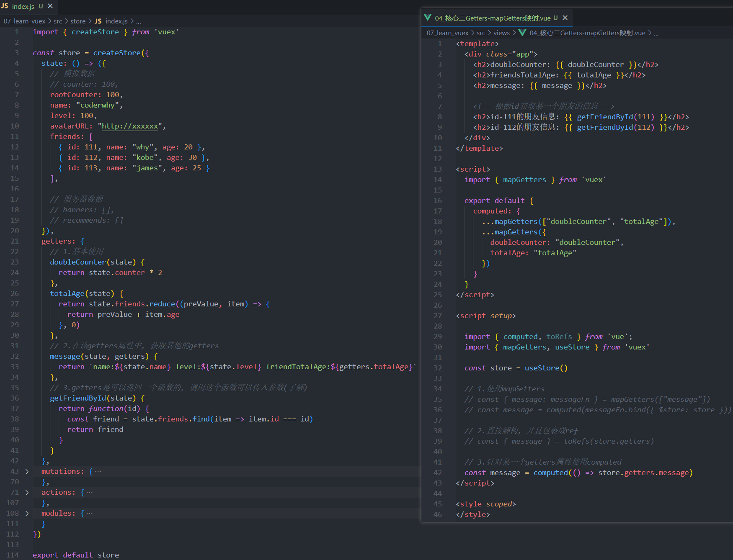
Task: Open the trailing ellipsis in left breadcrumb
Action: click(139, 21)
